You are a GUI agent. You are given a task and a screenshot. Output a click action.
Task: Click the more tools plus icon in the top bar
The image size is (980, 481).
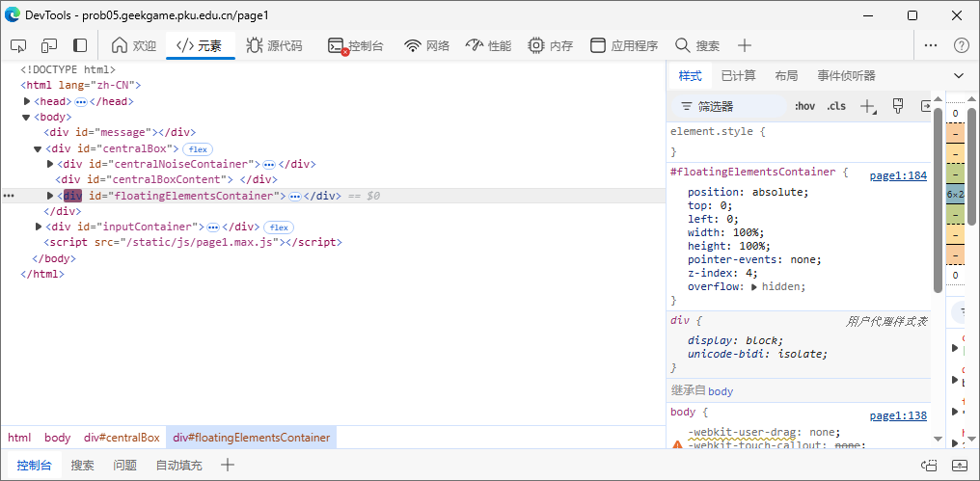click(745, 45)
